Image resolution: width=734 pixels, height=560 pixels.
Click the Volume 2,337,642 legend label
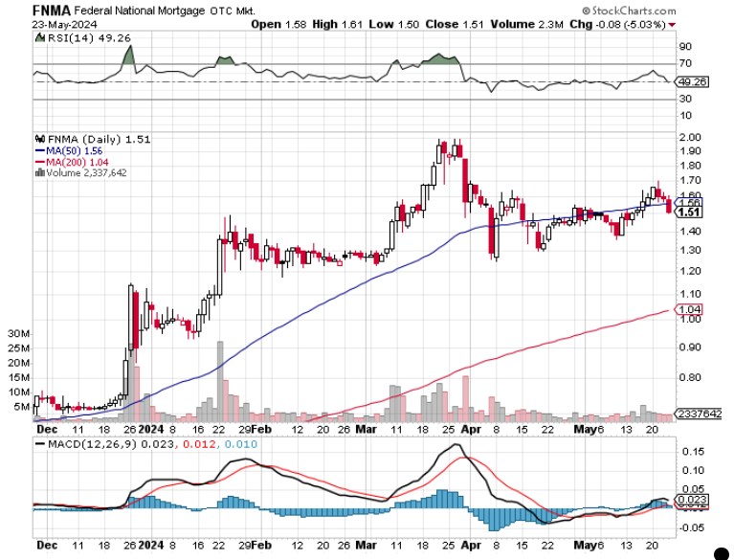click(86, 172)
